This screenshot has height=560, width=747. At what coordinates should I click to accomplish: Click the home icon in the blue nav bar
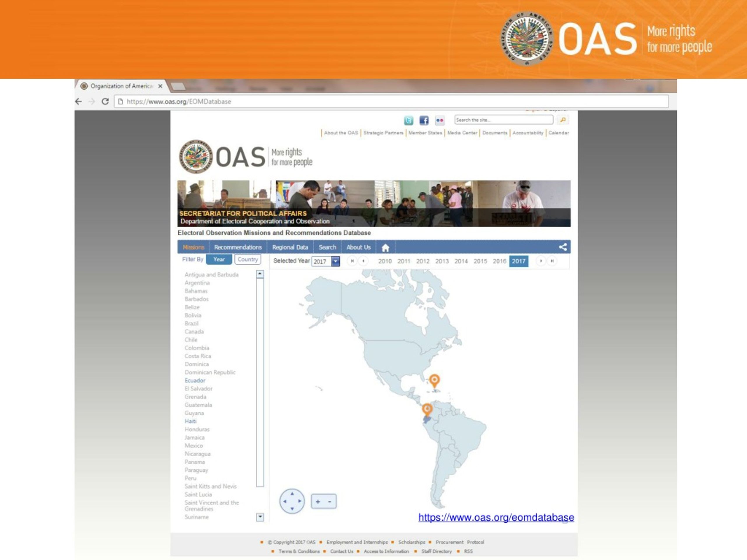(x=385, y=248)
